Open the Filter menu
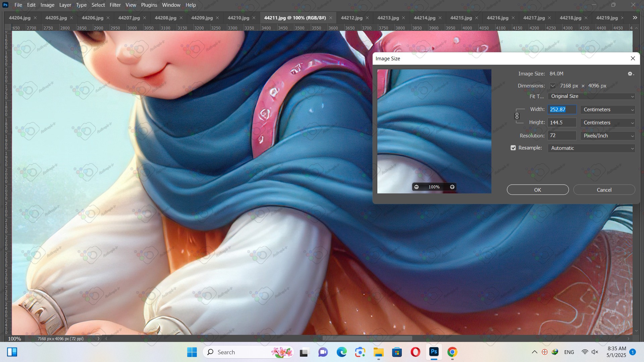Image resolution: width=644 pixels, height=362 pixels. pyautogui.click(x=115, y=5)
